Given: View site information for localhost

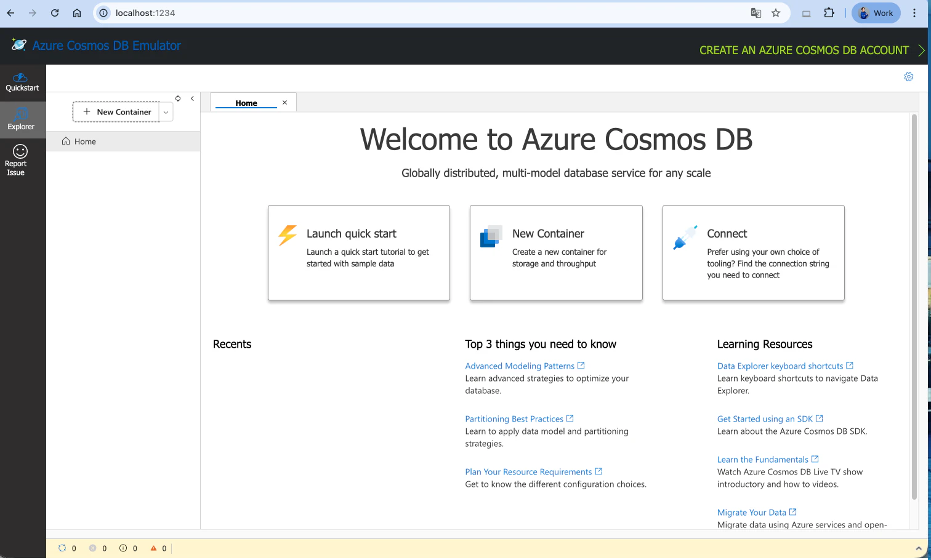Looking at the screenshot, I should [x=104, y=13].
